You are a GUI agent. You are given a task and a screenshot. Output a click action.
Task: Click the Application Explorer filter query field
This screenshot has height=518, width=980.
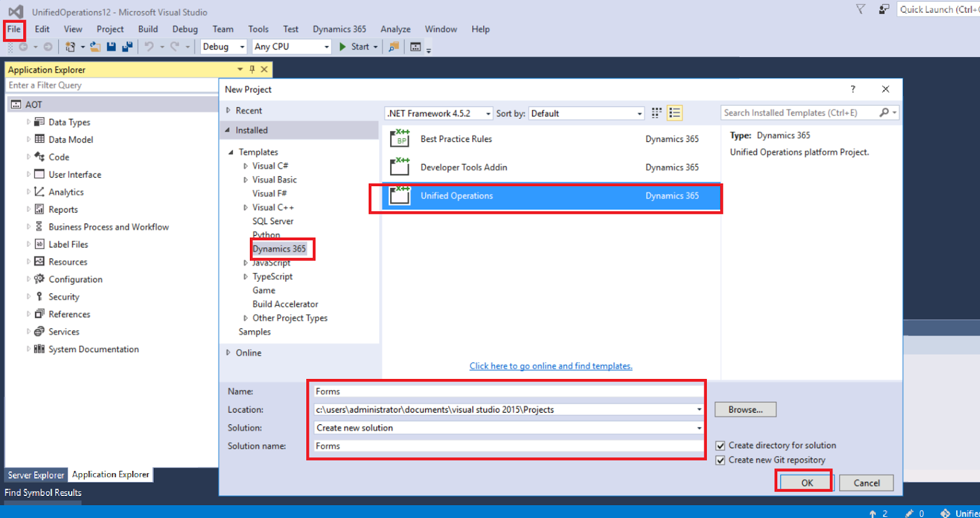[112, 86]
